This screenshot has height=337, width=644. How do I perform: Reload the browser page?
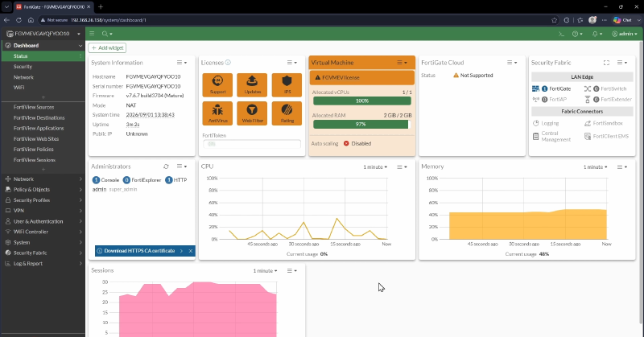[x=19, y=19]
